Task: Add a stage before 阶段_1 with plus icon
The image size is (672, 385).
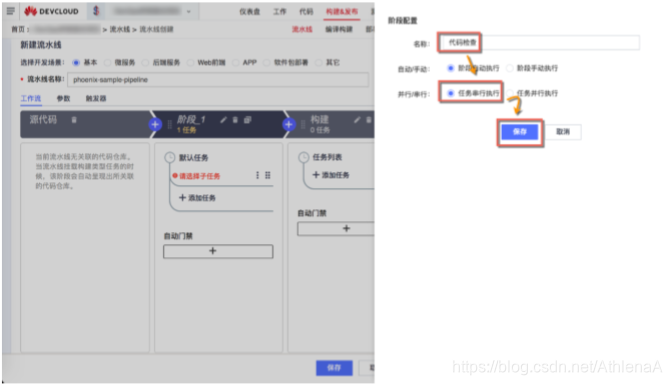Action: point(155,125)
